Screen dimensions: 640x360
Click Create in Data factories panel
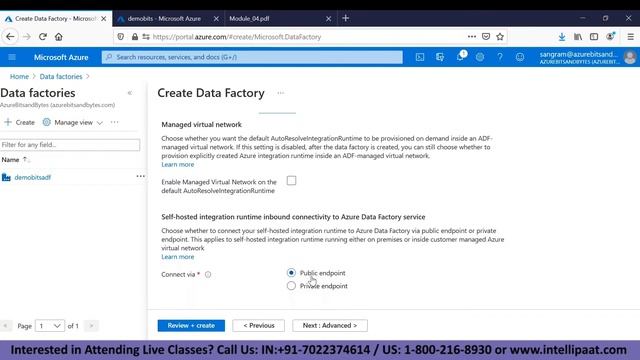(x=19, y=122)
